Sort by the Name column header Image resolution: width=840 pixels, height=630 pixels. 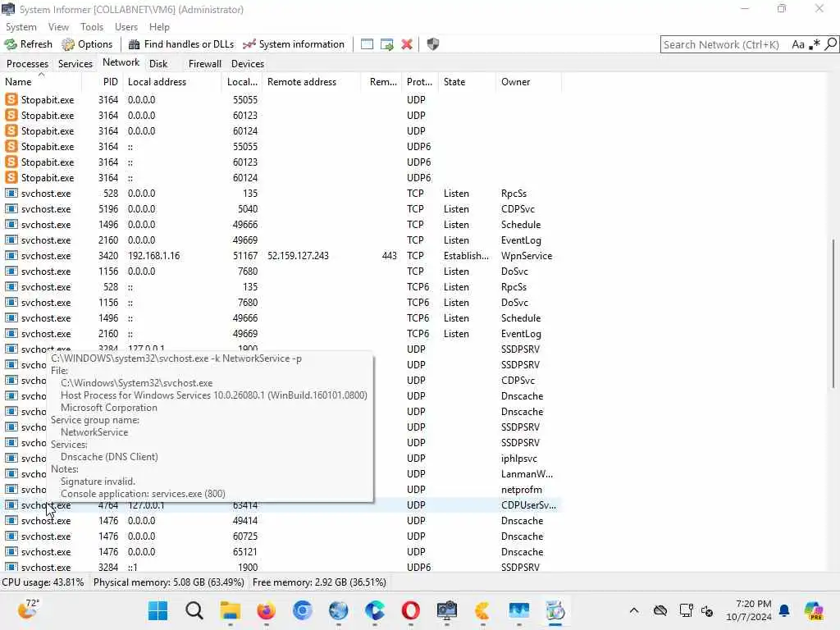(41, 82)
